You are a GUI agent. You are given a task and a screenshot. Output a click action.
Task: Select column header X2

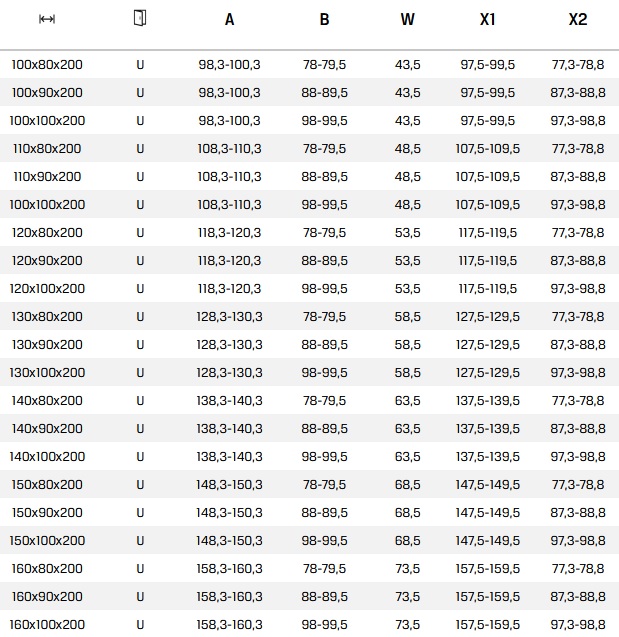[x=578, y=20]
